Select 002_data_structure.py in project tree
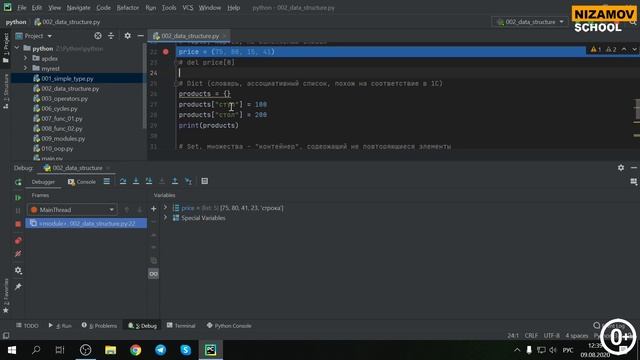640x360 pixels. [x=70, y=89]
